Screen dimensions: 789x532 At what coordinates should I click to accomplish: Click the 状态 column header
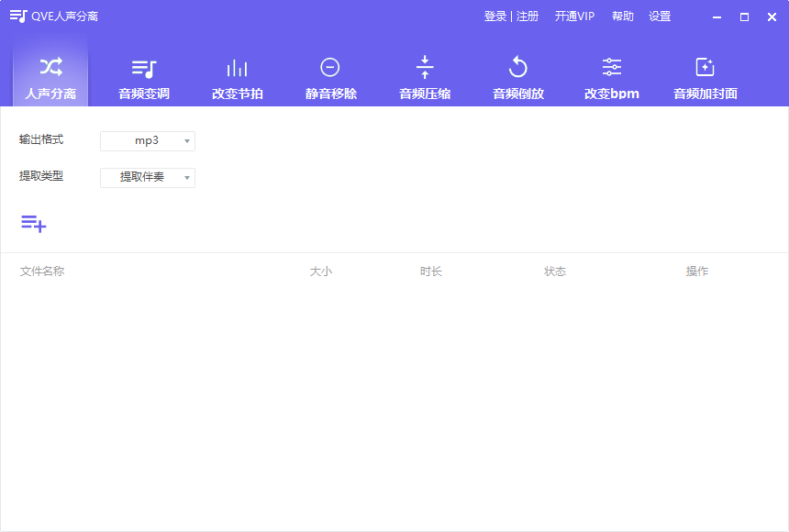[555, 271]
